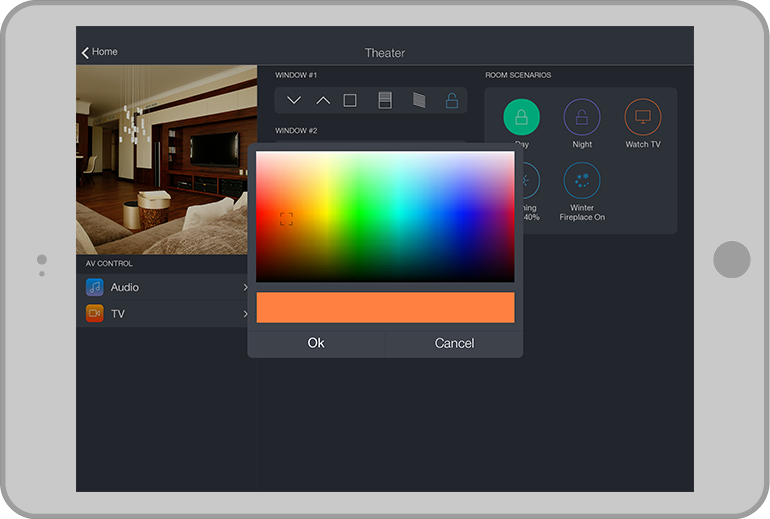Click the orange TV camera icon
770x519 pixels.
[95, 313]
